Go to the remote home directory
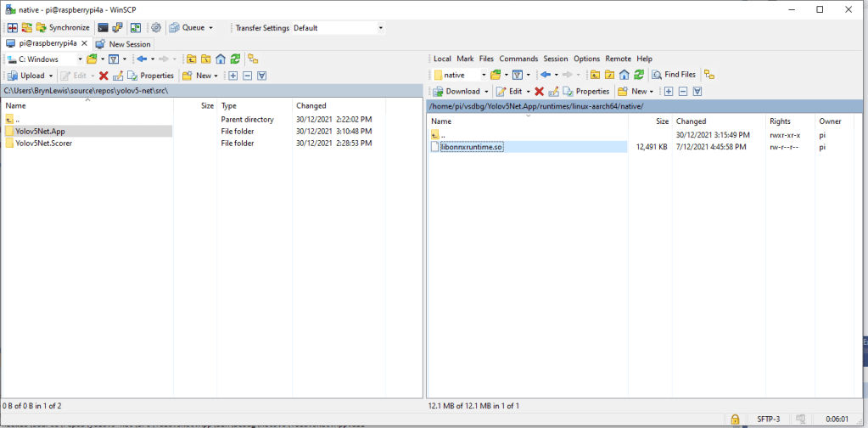 [x=624, y=75]
